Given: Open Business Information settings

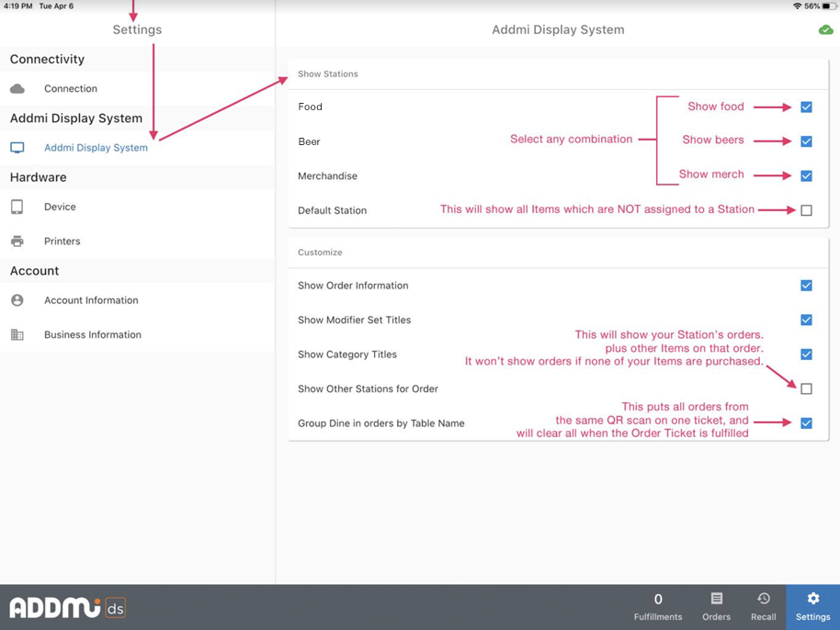Looking at the screenshot, I should [137, 334].
